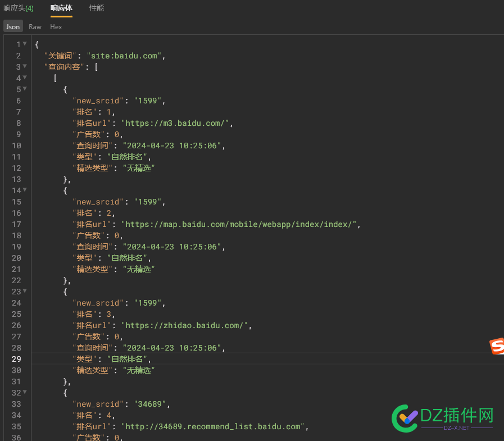
Task: Collapse the root object at line 1
Action: 25,44
